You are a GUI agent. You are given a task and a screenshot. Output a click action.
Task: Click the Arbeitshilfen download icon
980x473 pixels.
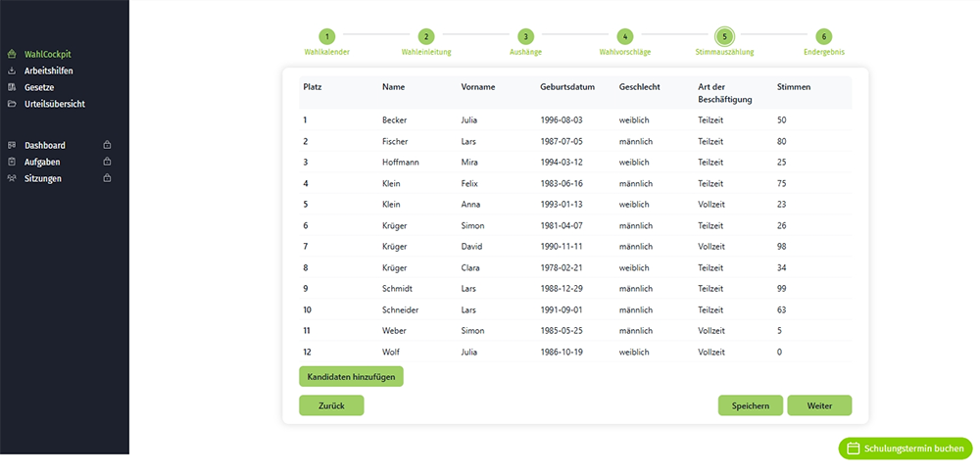click(12, 71)
